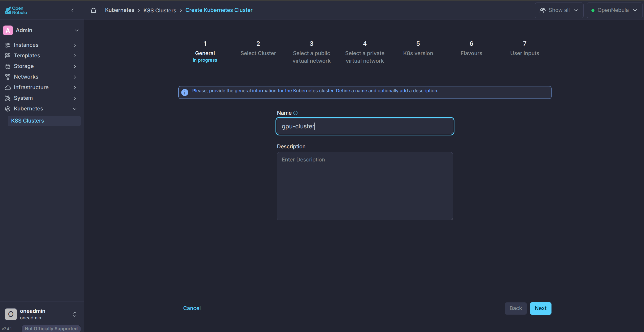Expand the Networks menu chevron
The height and width of the screenshot is (332, 644).
point(75,77)
